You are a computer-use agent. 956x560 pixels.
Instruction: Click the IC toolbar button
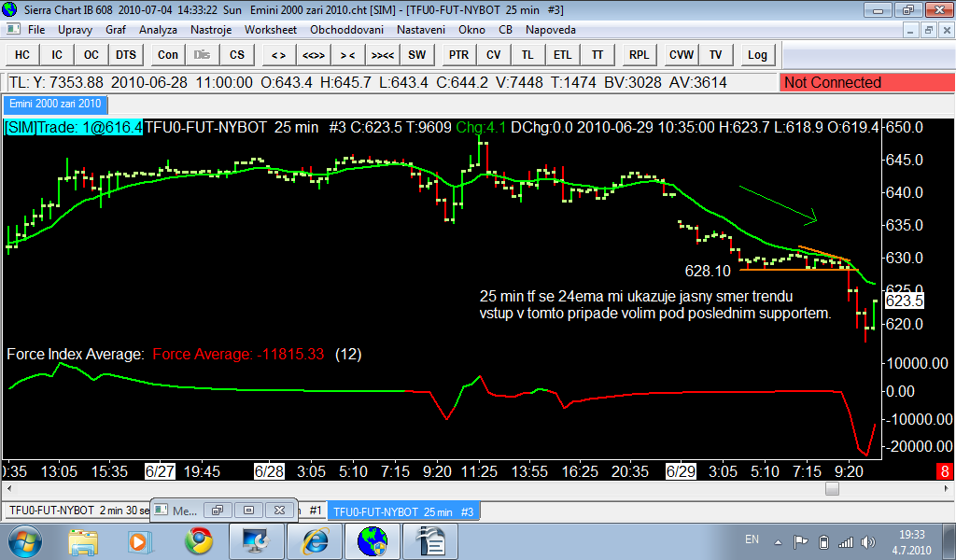pos(57,55)
